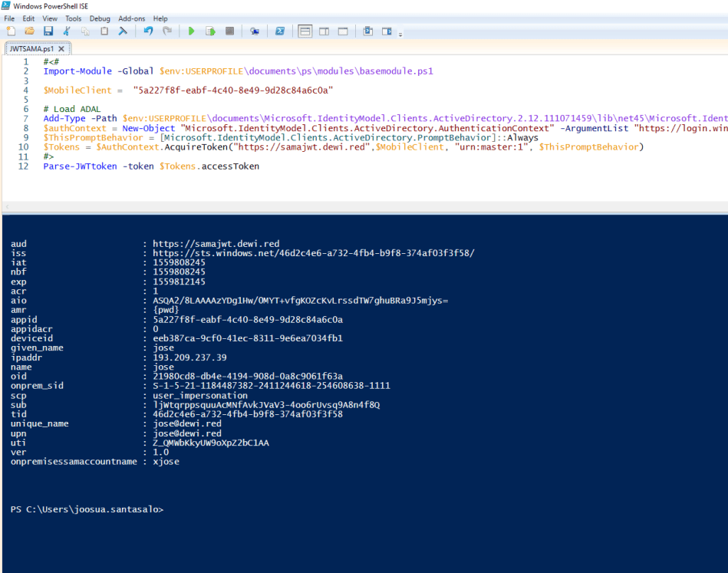Create a file via the New Script icon

pyautogui.click(x=11, y=31)
